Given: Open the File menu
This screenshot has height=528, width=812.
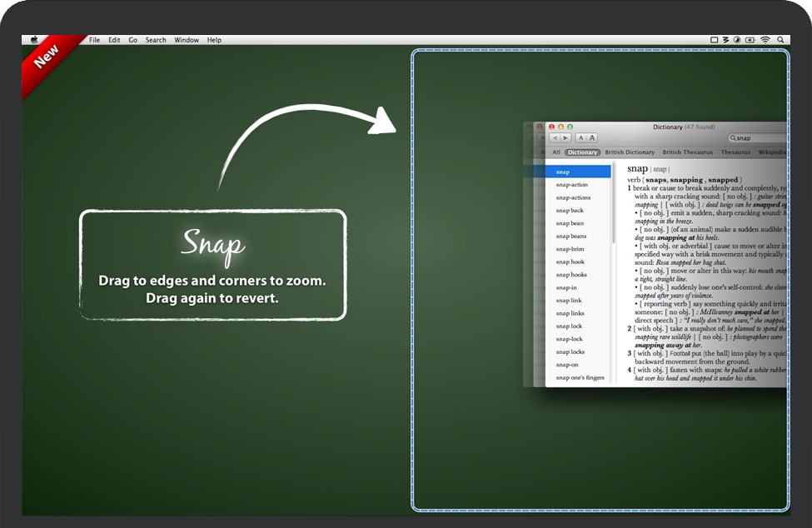Looking at the screenshot, I should tap(94, 40).
